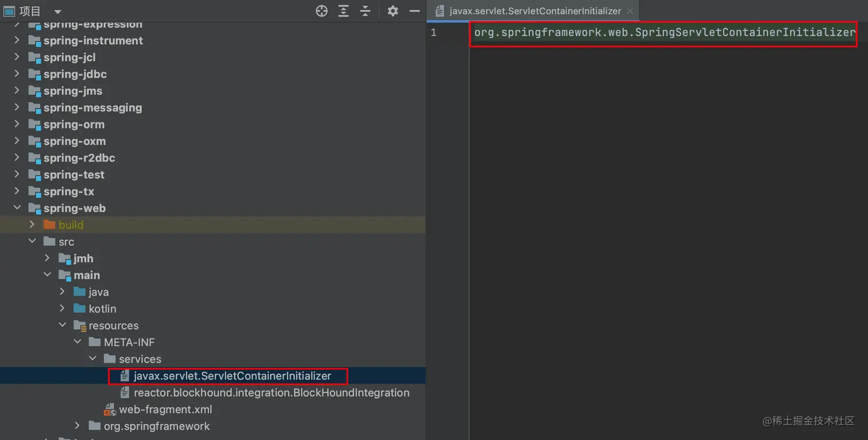Expand the spring-jms module
The image size is (868, 440).
point(17,90)
